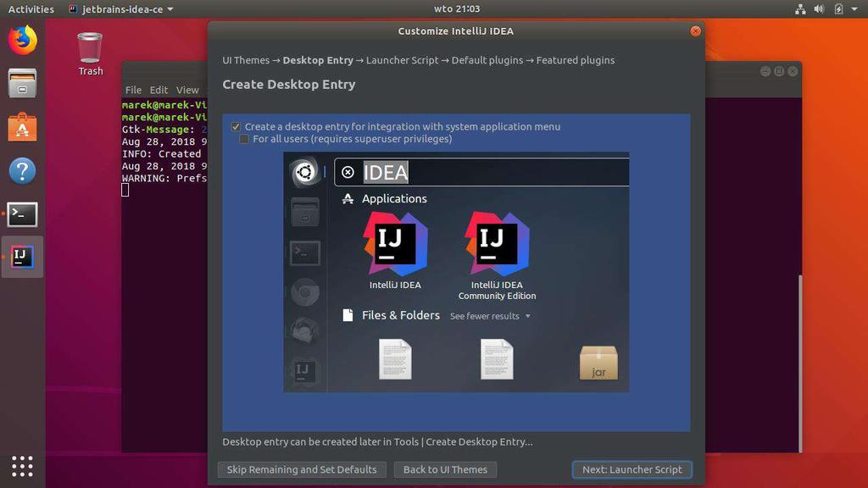Image resolution: width=868 pixels, height=488 pixels.
Task: Open the Files manager dock icon
Action: pyautogui.click(x=22, y=83)
